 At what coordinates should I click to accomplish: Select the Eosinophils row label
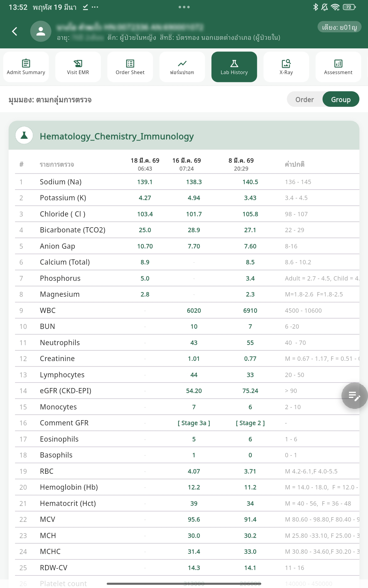[x=59, y=439]
